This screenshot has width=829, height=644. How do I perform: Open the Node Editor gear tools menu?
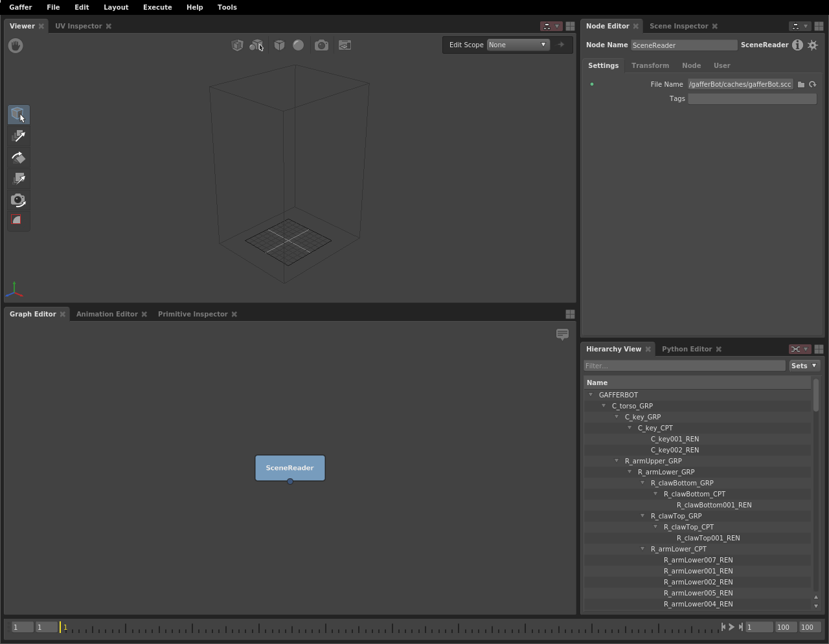click(x=813, y=45)
